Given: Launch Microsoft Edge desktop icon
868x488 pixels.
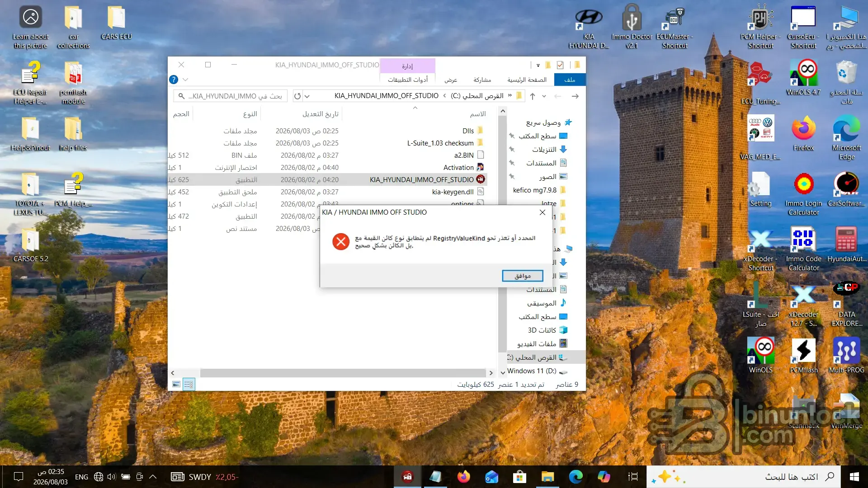Looking at the screenshot, I should pos(846,139).
